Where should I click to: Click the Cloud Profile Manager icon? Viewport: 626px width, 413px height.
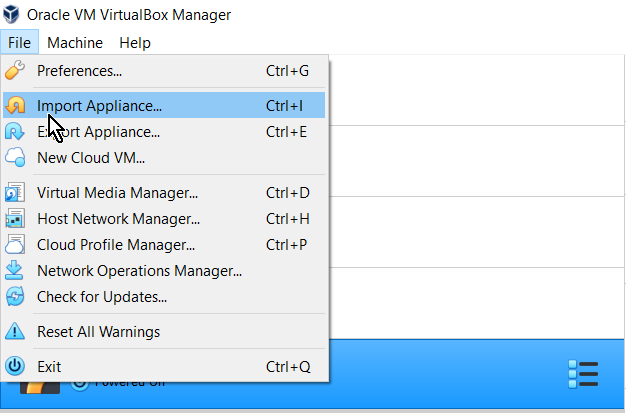click(15, 244)
